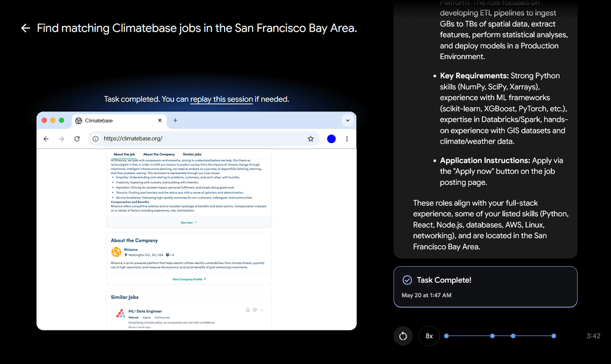The image size is (611, 364).
Task: Click the browser back arrow
Action: tap(46, 138)
